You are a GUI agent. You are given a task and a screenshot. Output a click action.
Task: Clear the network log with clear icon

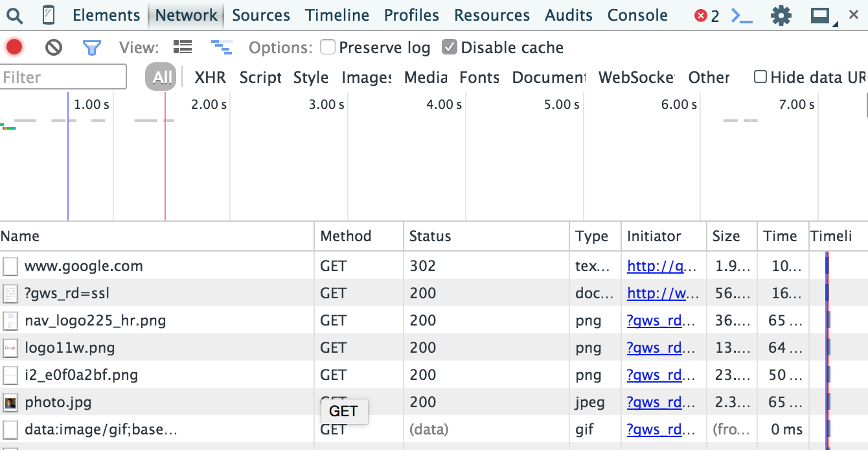[54, 47]
